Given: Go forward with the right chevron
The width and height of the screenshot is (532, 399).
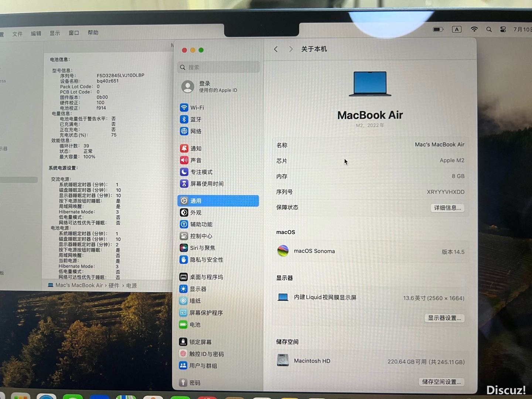Looking at the screenshot, I should click(x=291, y=49).
